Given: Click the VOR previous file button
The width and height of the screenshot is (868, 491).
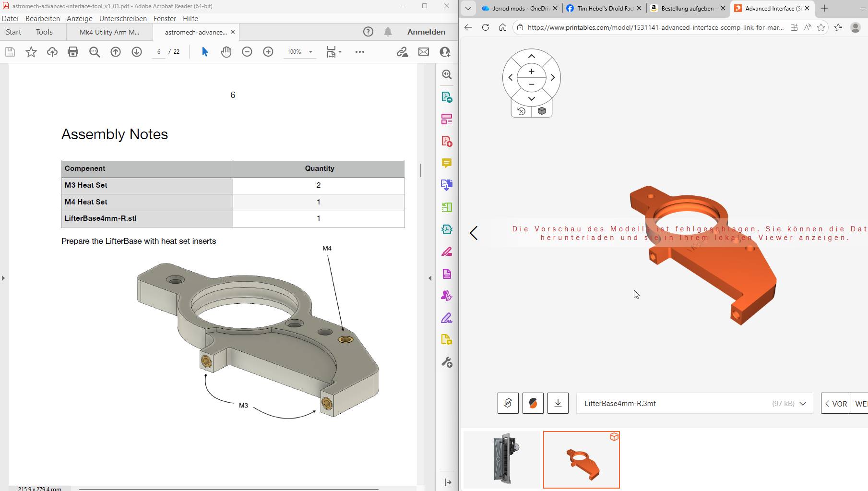Looking at the screenshot, I should coord(836,404).
